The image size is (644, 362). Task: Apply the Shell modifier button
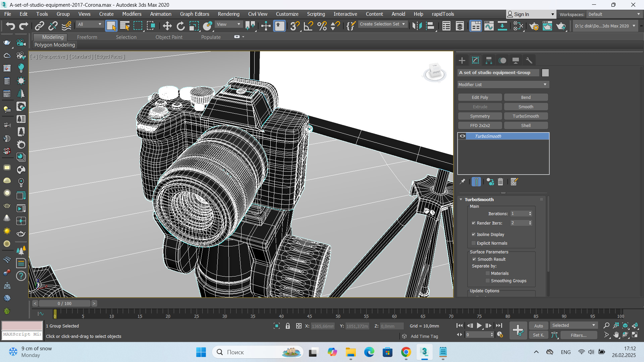pos(526,125)
